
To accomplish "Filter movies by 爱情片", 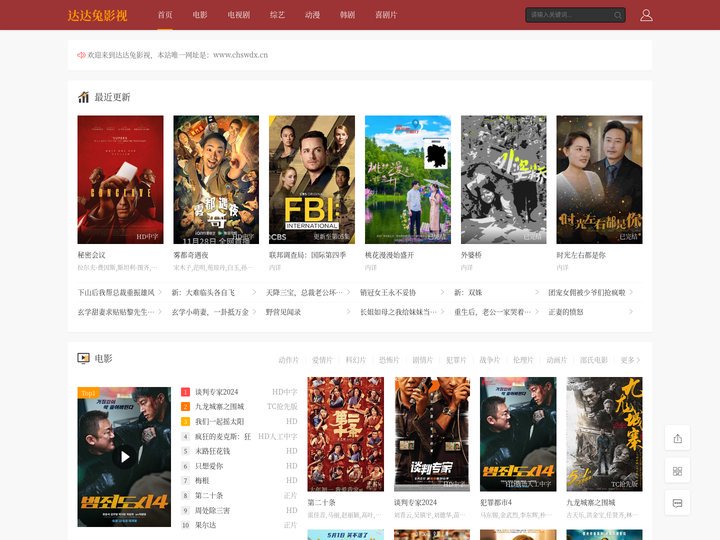I will coord(322,360).
